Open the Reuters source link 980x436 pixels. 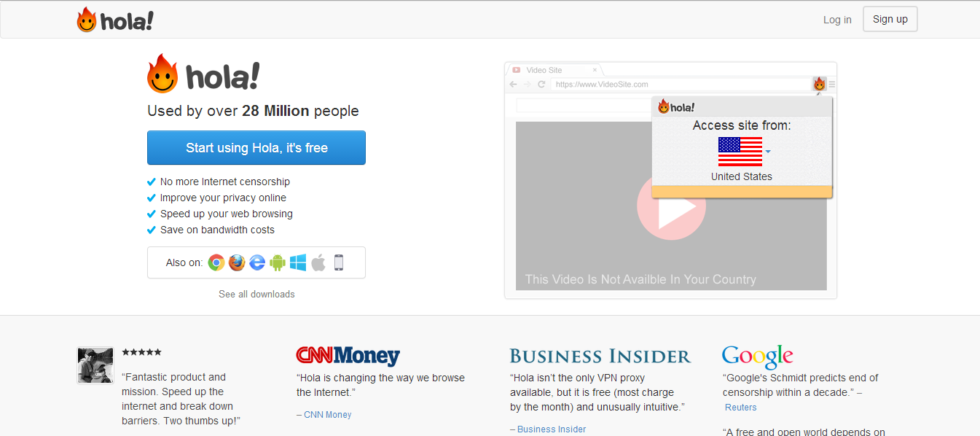740,408
